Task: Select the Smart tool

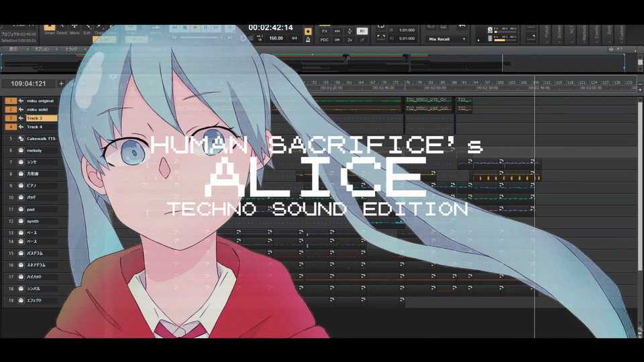Action: tap(49, 29)
